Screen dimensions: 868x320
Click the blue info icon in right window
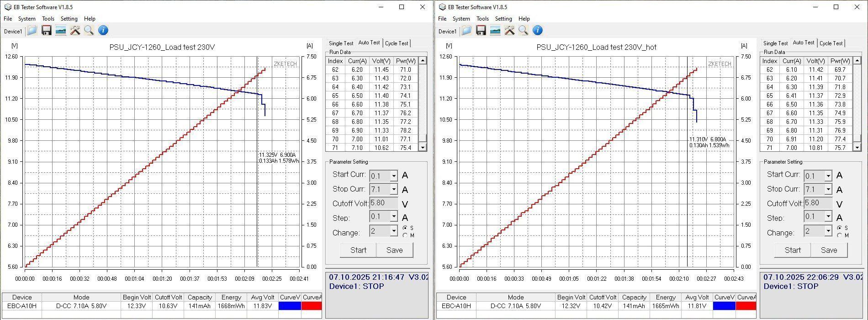pos(538,31)
